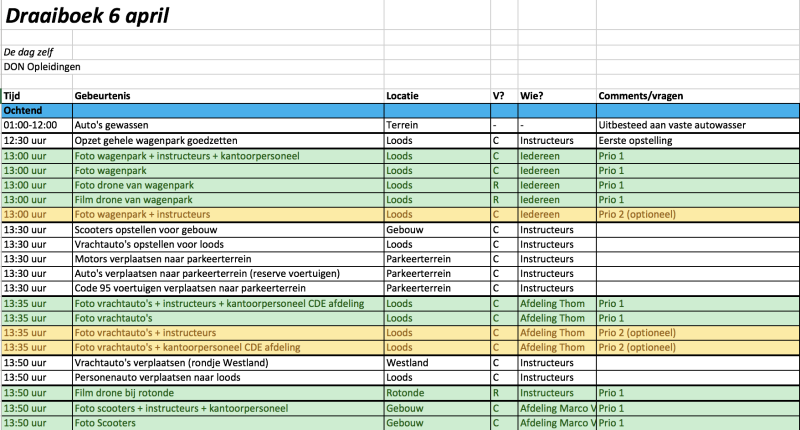800x430 pixels.
Task: Click the first 'Prio 2 (optioneel)' cell in 13:00 row
Action: pyautogui.click(x=698, y=215)
